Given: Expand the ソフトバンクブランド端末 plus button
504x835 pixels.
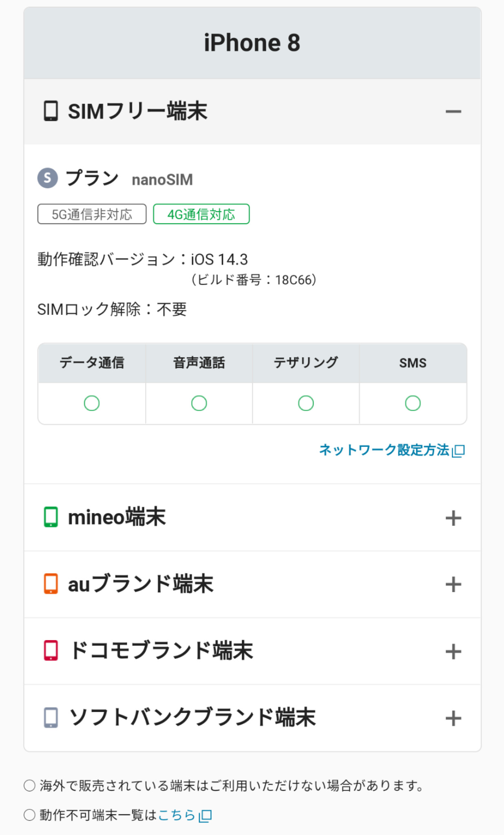Looking at the screenshot, I should [453, 718].
